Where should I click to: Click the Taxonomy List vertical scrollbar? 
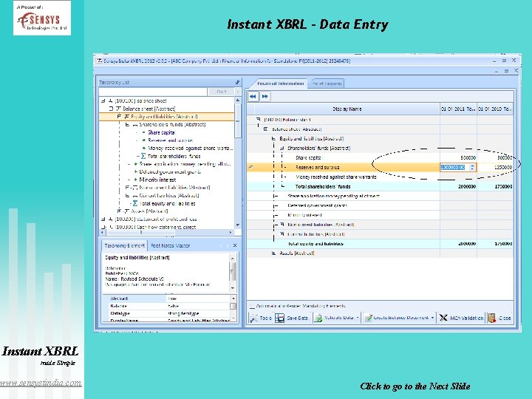(x=238, y=163)
